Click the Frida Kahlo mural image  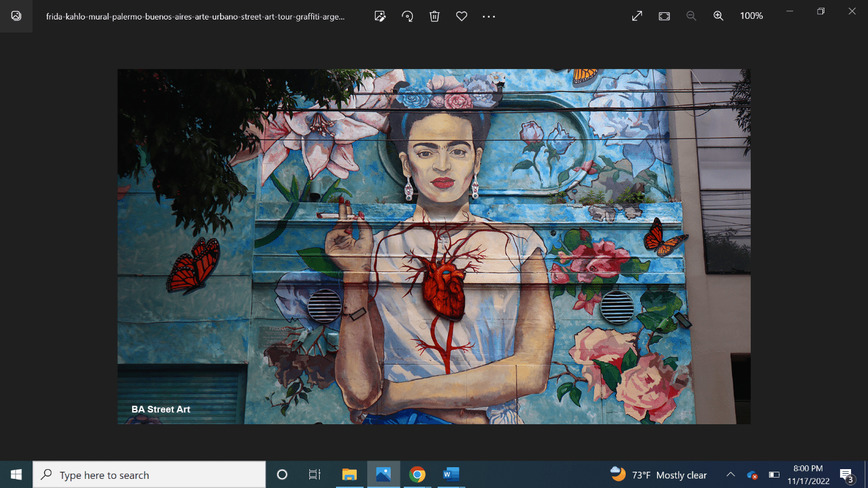[434, 247]
